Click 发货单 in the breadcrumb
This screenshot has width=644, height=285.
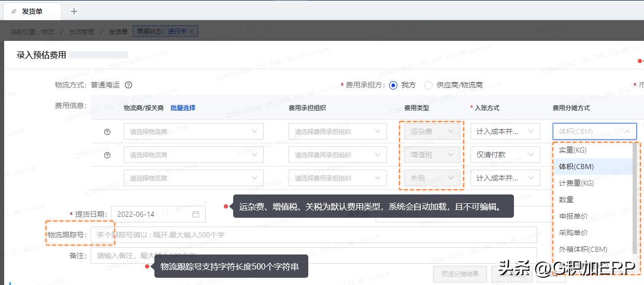click(x=118, y=32)
